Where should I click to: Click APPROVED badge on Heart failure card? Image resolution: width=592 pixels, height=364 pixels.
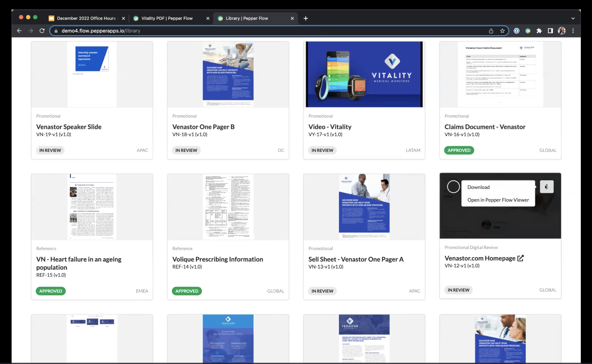pyautogui.click(x=51, y=291)
